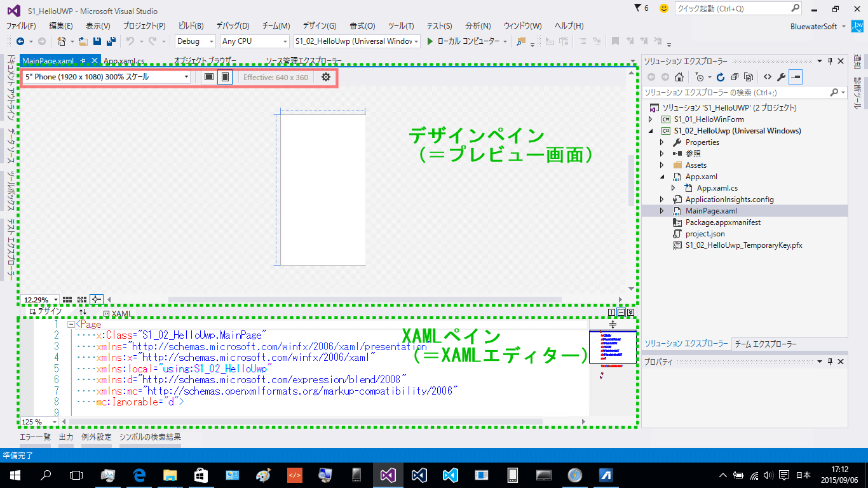Screen dimensions: 868x488
Task: Expand the S1_01_HelloWinForm project node
Action: (650, 119)
